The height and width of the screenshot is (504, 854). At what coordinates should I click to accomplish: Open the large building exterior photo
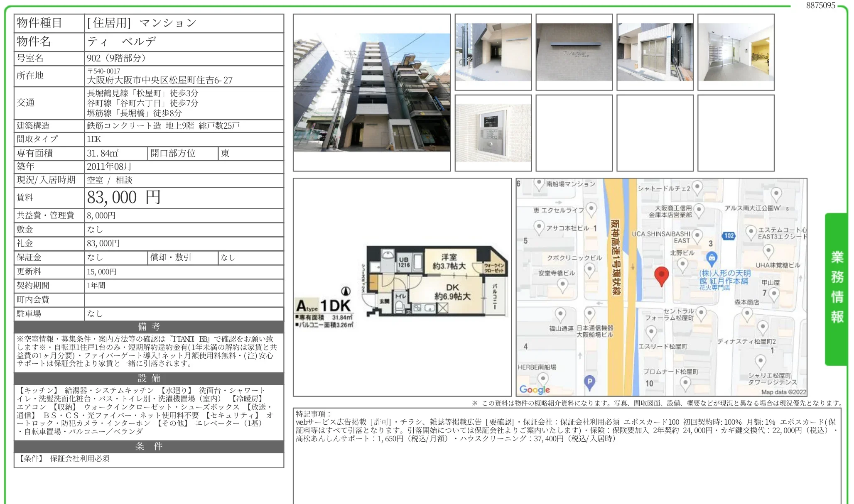(372, 93)
